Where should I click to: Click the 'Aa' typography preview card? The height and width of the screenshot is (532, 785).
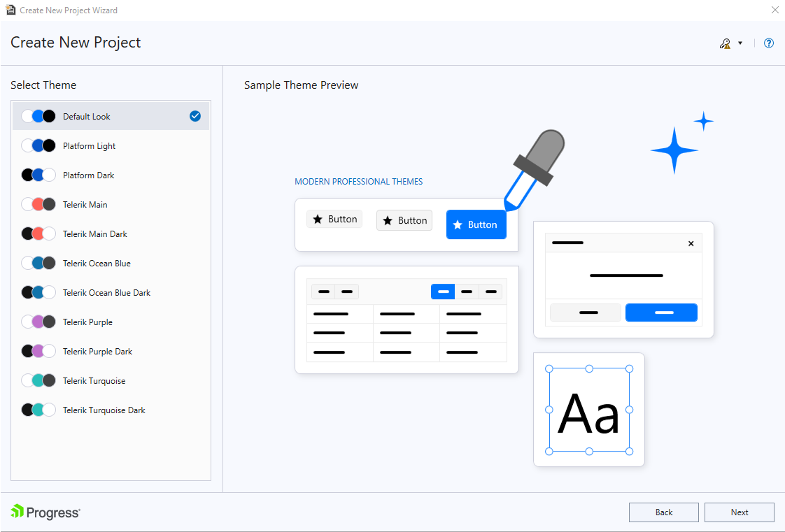point(588,410)
